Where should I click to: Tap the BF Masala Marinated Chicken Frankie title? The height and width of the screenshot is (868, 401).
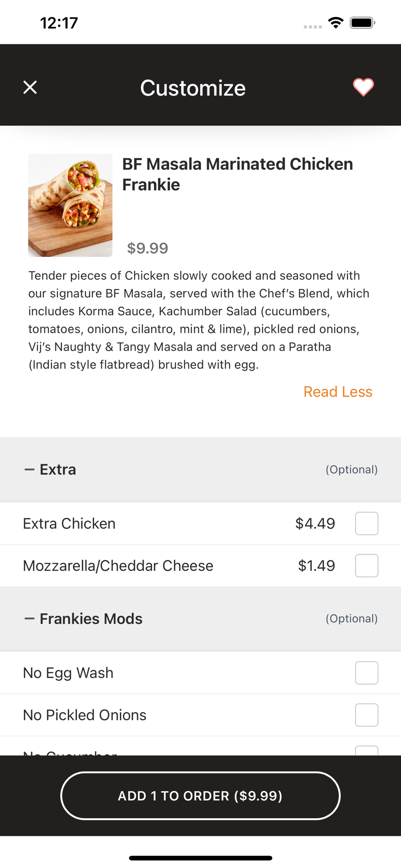237,174
